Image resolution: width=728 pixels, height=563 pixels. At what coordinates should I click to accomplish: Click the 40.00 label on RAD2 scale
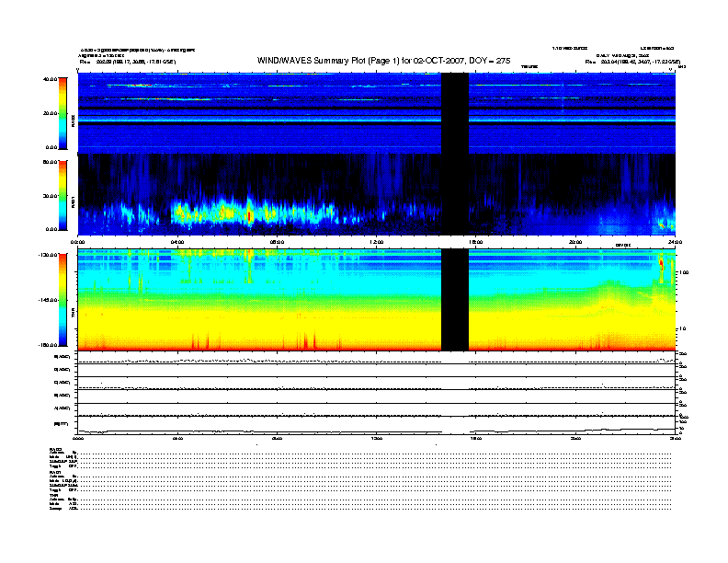(51, 79)
